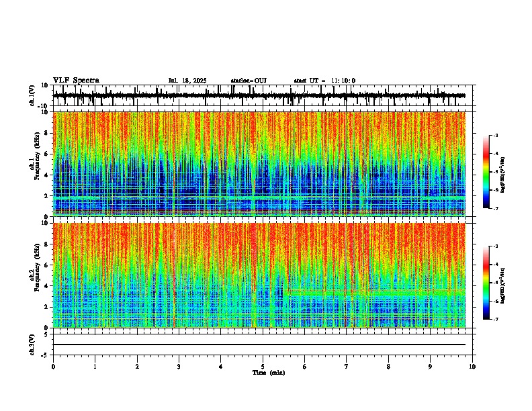The width and height of the screenshot is (532, 411).
Task: Click the station label in the header
Action: click(x=249, y=81)
